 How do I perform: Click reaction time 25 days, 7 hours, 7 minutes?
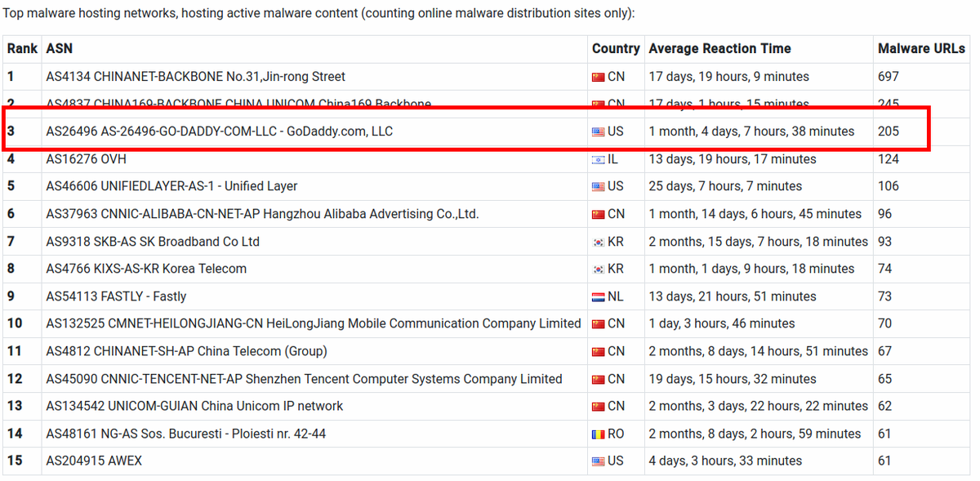point(726,186)
